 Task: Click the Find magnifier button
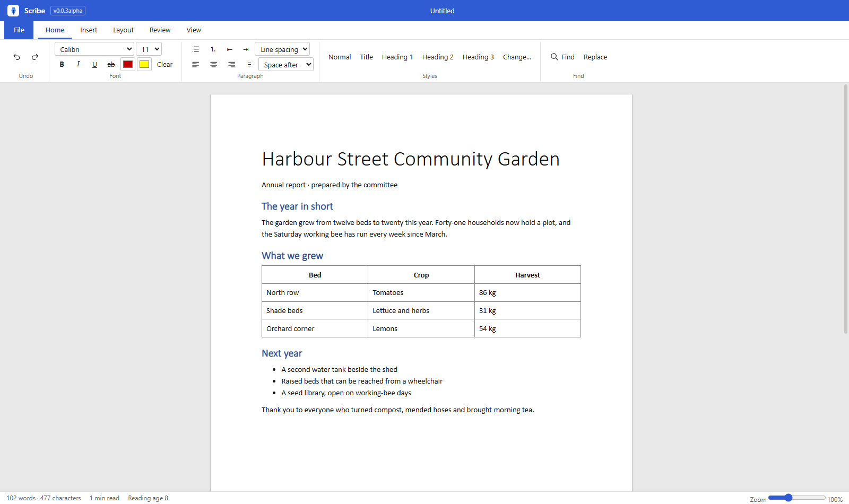point(562,57)
